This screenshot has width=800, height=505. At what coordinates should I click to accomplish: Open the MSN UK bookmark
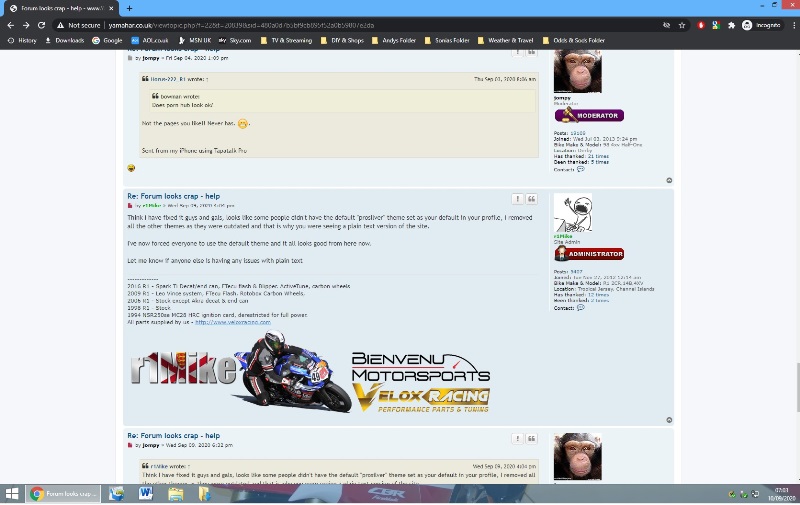(x=194, y=40)
